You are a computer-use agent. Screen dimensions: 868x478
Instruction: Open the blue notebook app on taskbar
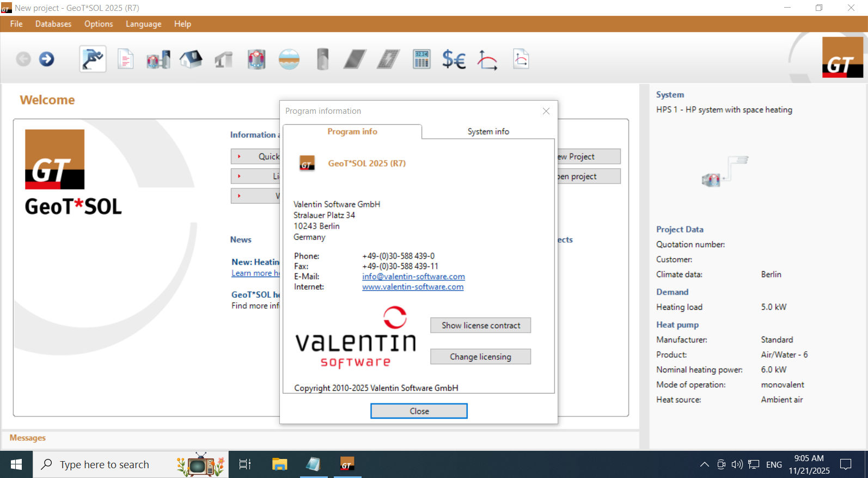(313, 464)
